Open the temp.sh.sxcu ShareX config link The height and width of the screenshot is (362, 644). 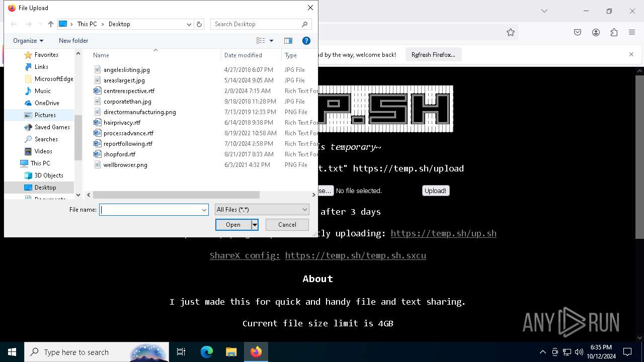coord(355,255)
